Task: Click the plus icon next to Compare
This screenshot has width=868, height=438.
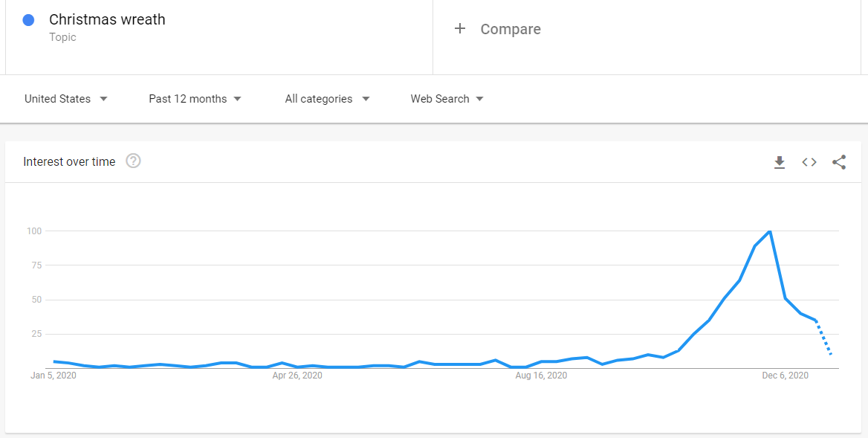Action: 459,29
